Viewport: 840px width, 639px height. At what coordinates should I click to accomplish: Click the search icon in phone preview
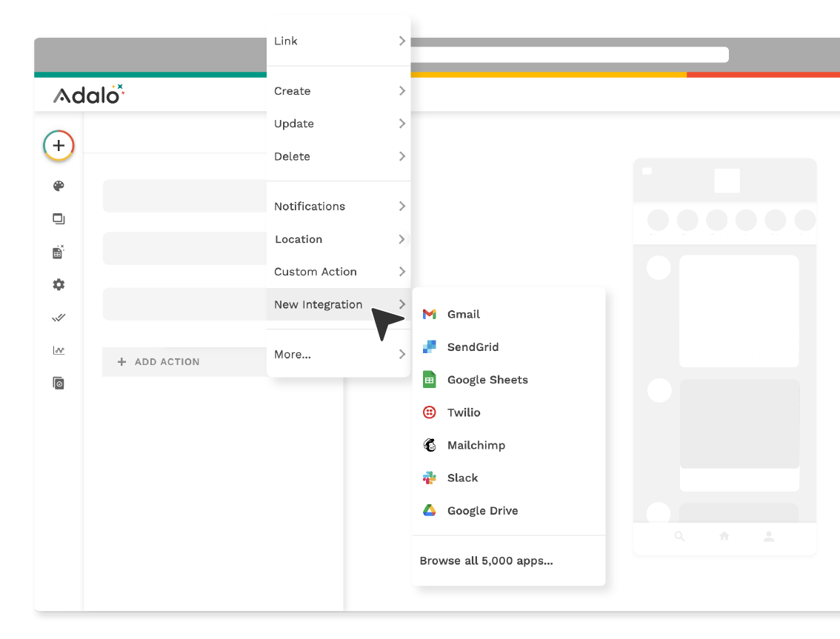tap(679, 536)
